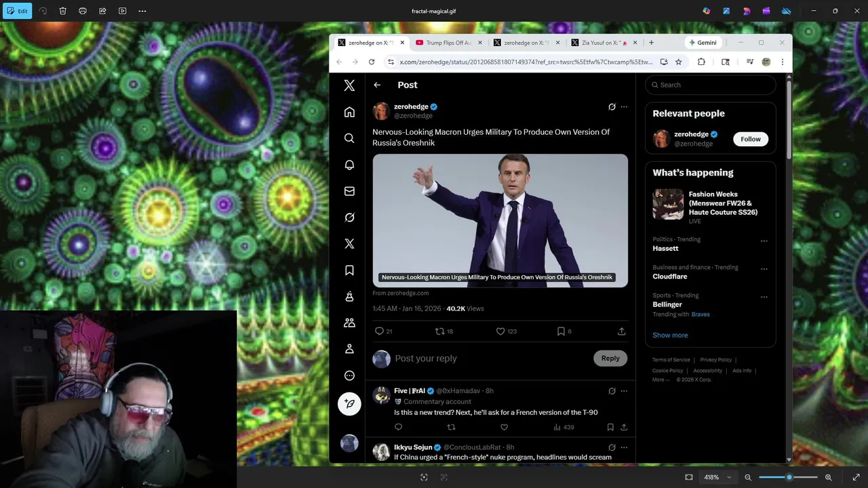Open Profile in X sidebar

(349, 349)
